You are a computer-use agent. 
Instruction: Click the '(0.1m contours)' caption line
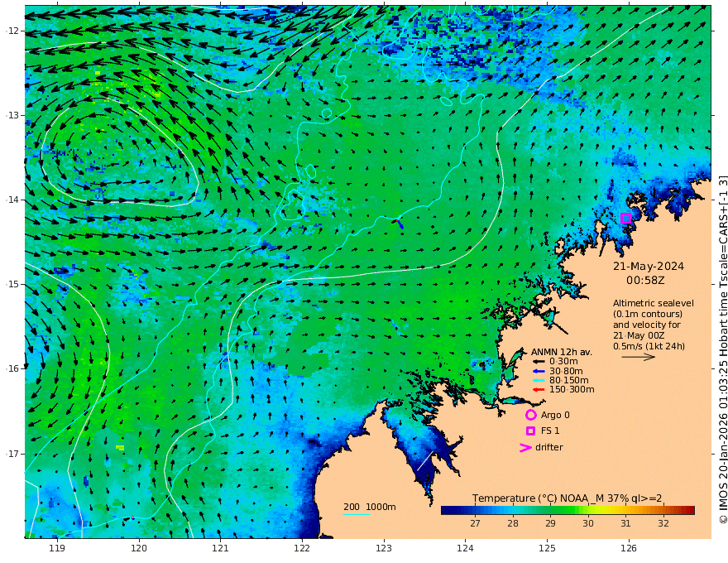pos(647,315)
